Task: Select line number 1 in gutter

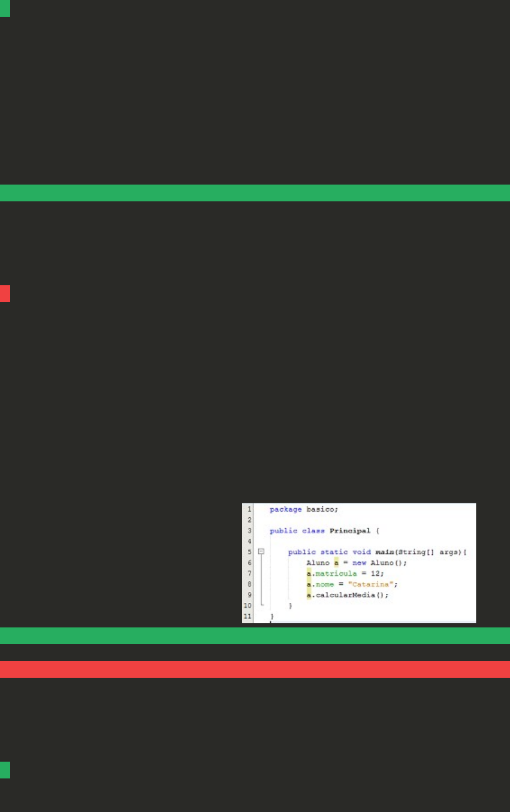Action: (x=249, y=509)
